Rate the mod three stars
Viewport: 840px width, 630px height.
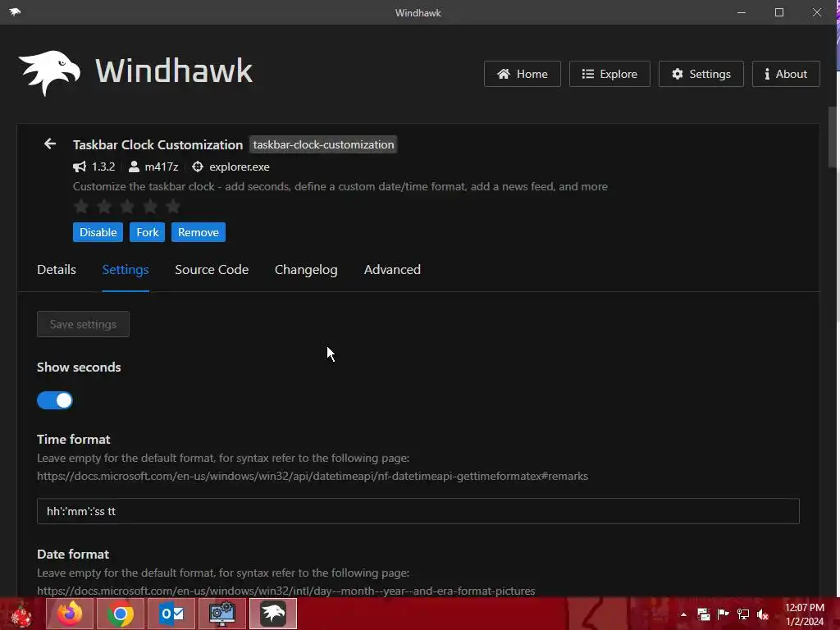click(x=127, y=206)
